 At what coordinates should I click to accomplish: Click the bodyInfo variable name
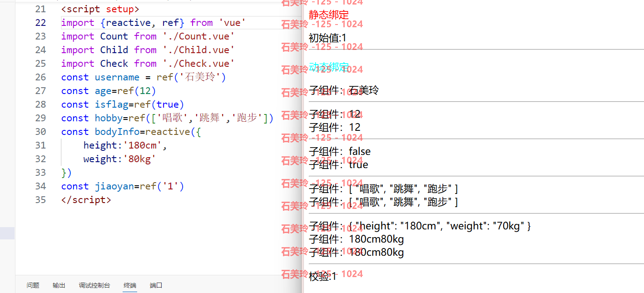click(117, 132)
